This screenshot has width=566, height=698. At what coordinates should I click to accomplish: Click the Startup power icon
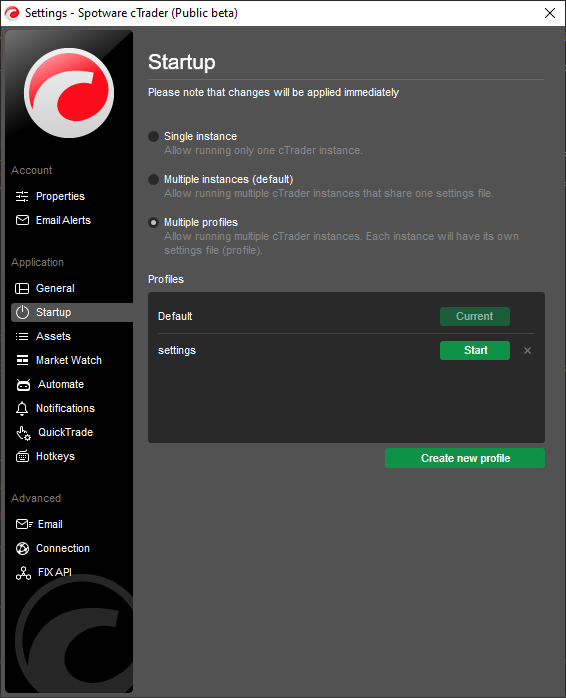(x=22, y=312)
